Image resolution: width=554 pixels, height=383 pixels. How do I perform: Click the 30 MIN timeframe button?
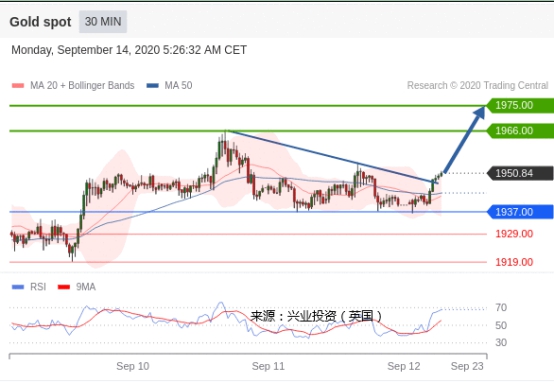coord(103,22)
